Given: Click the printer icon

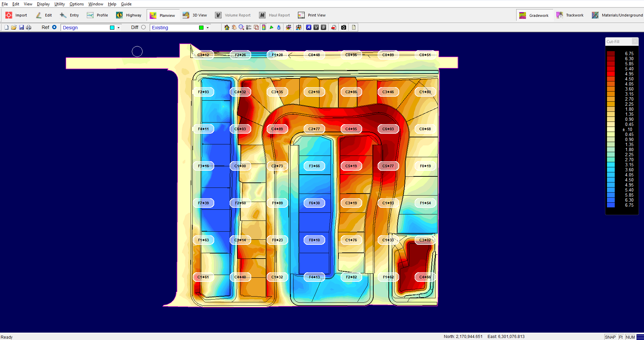Looking at the screenshot, I should click(29, 28).
